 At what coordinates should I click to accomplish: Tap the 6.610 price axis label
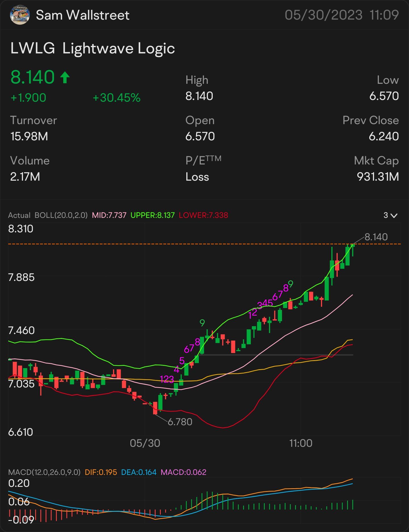point(20,432)
